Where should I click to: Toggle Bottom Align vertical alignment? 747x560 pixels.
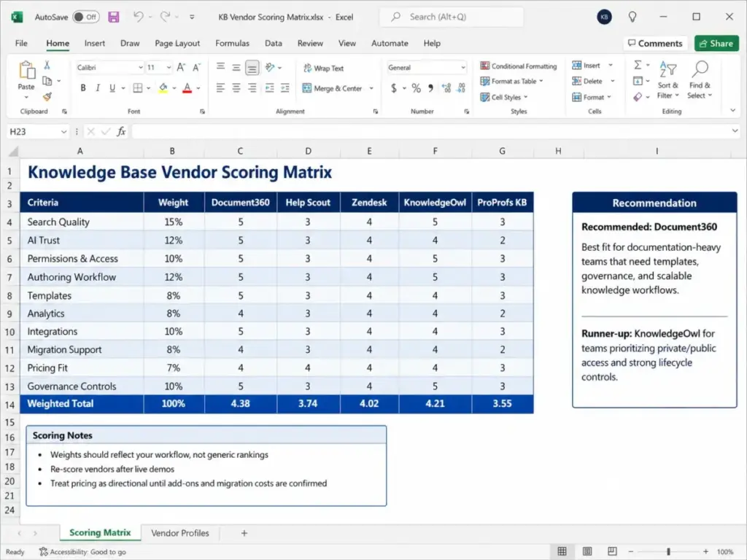[252, 68]
